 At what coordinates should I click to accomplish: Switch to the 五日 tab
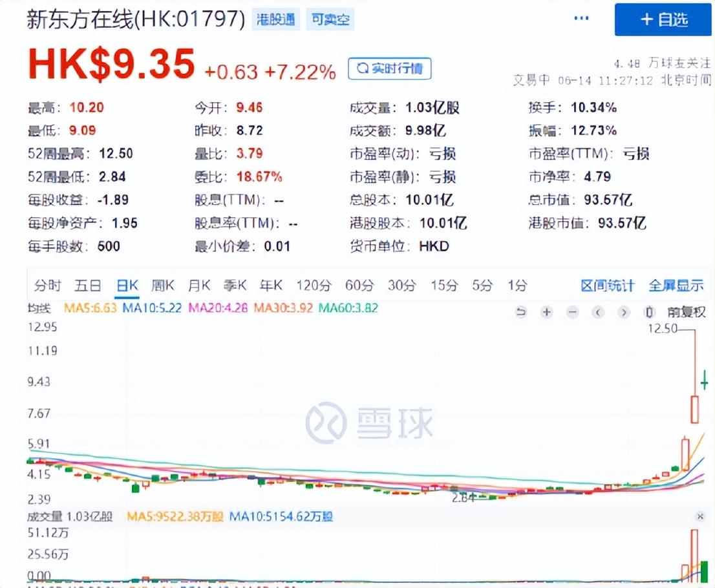pyautogui.click(x=87, y=286)
